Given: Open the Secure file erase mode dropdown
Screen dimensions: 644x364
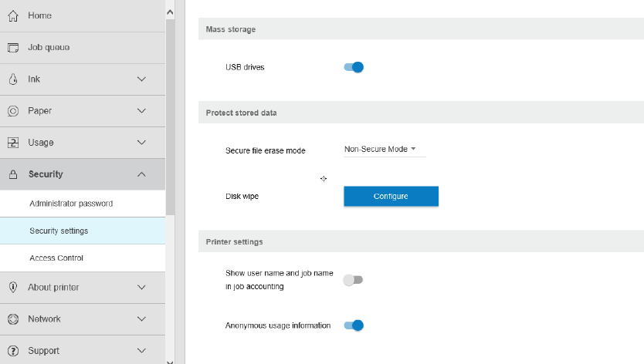Looking at the screenshot, I should click(384, 149).
